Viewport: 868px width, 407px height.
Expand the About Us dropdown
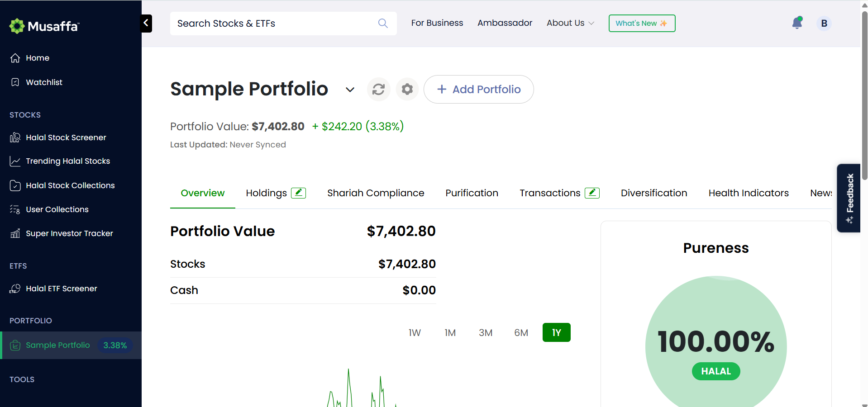(570, 23)
